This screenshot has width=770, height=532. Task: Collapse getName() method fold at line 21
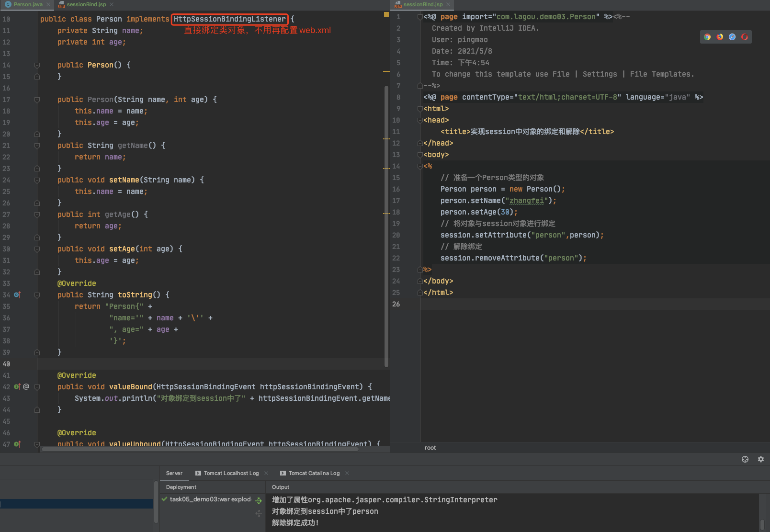point(37,146)
